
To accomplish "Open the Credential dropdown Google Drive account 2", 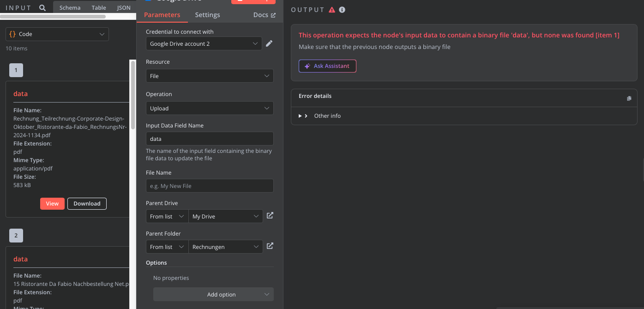I will click(204, 43).
